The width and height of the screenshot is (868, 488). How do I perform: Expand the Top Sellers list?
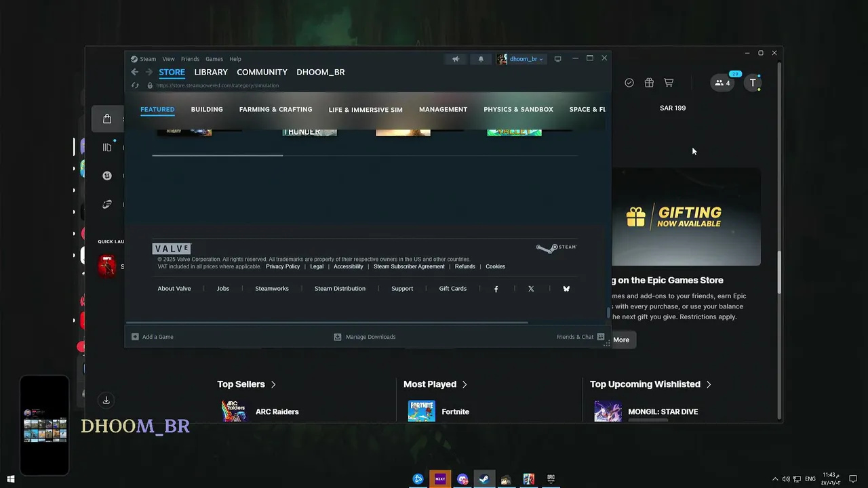point(247,384)
